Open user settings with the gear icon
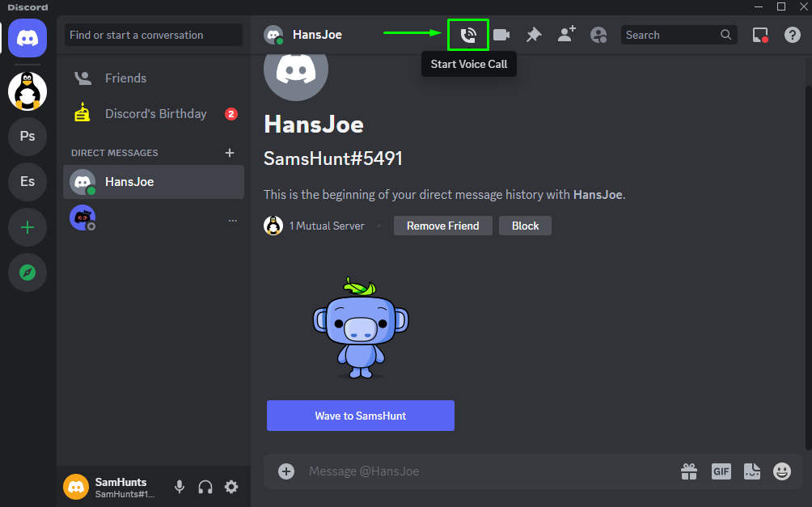 (231, 487)
